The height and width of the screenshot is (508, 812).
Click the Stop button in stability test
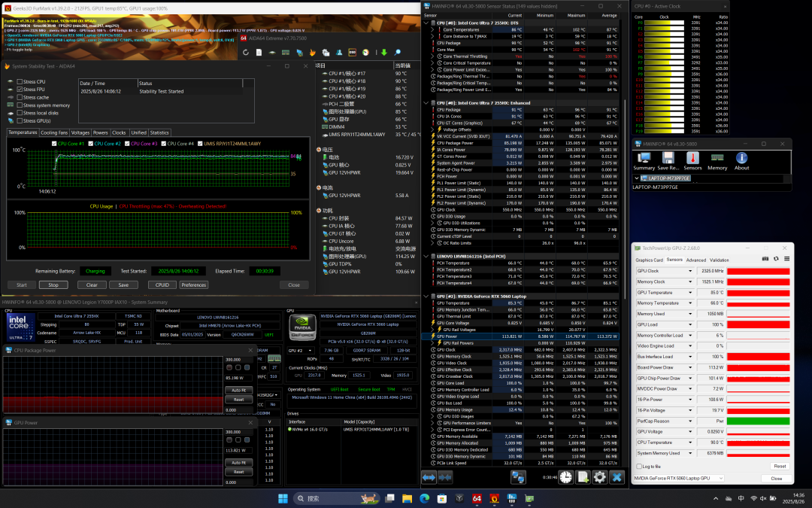(53, 284)
